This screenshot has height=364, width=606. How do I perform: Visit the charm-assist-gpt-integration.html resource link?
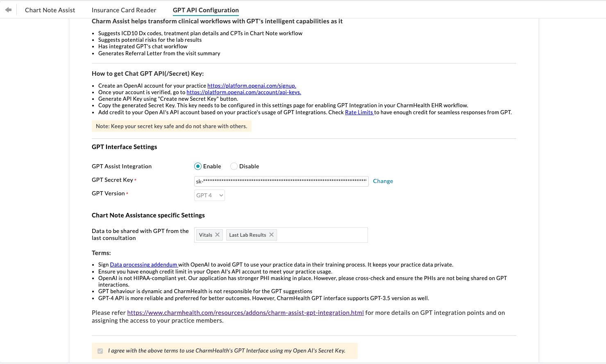pos(245,312)
